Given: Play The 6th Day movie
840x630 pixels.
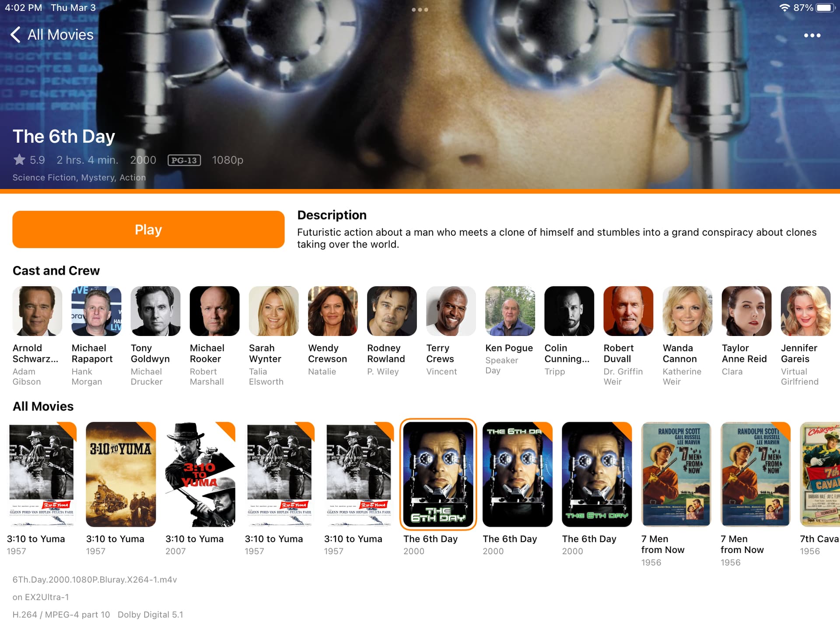Looking at the screenshot, I should [x=148, y=229].
